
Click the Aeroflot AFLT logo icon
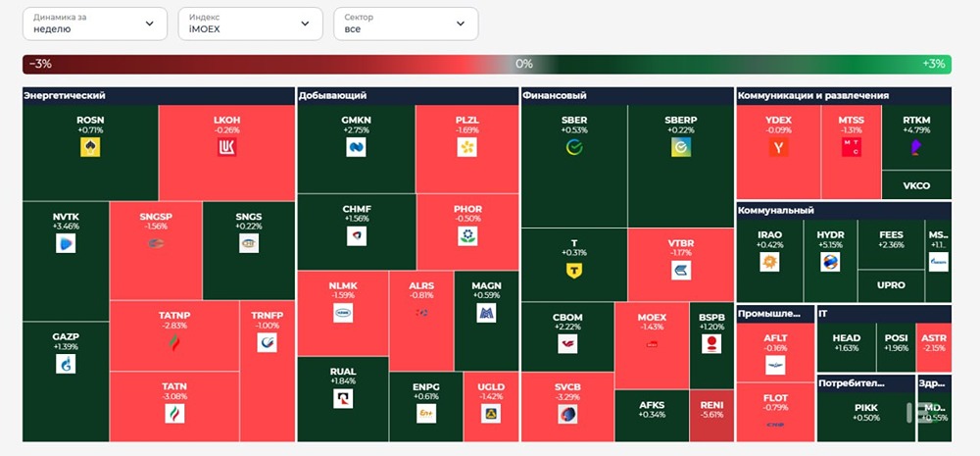pos(775,366)
